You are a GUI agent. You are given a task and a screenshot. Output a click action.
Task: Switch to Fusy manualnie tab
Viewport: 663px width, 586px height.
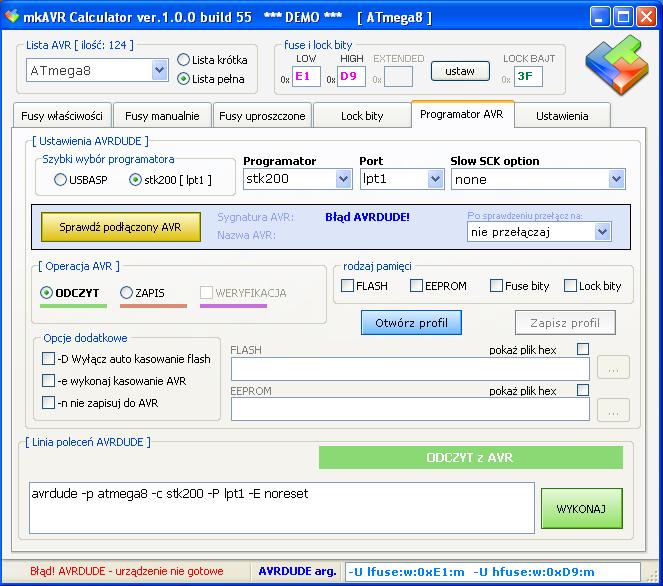click(162, 116)
